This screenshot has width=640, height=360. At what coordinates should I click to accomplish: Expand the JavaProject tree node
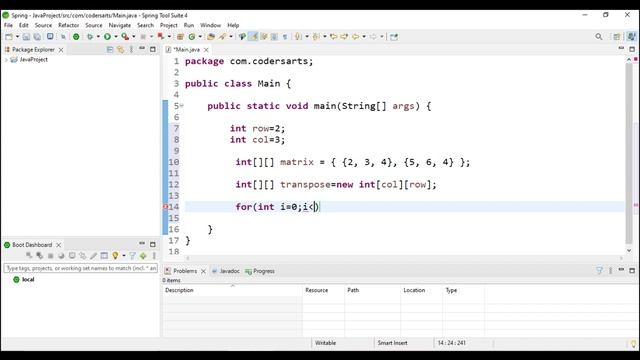[x=6, y=60]
